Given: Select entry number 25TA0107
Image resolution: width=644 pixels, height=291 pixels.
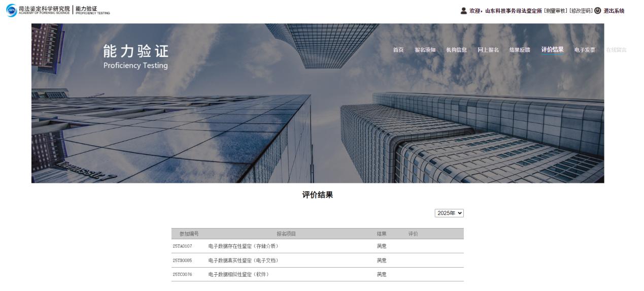Looking at the screenshot, I should (x=182, y=246).
